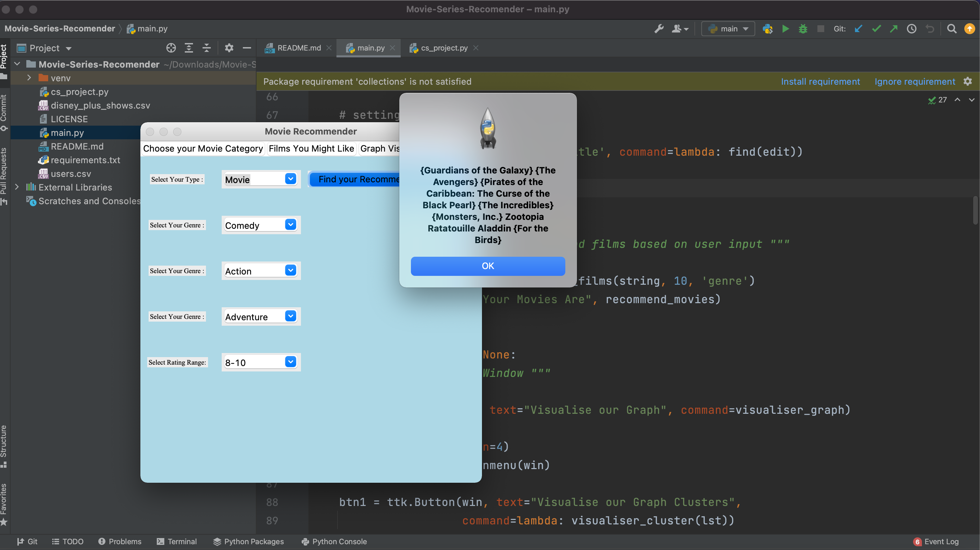Expand External Libraries node
980x550 pixels.
(17, 187)
